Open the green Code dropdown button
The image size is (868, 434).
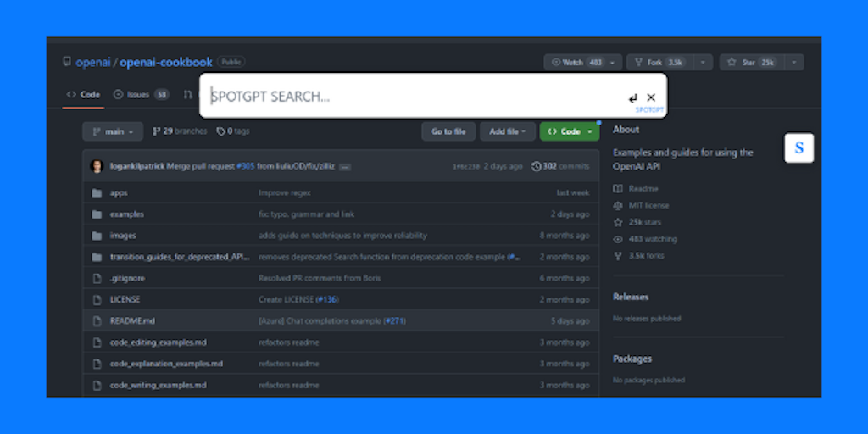570,131
